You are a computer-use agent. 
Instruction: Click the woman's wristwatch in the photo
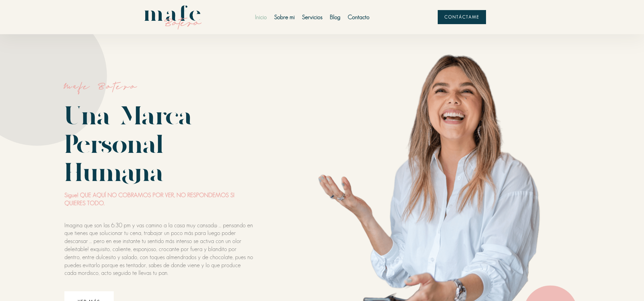coord(460,290)
